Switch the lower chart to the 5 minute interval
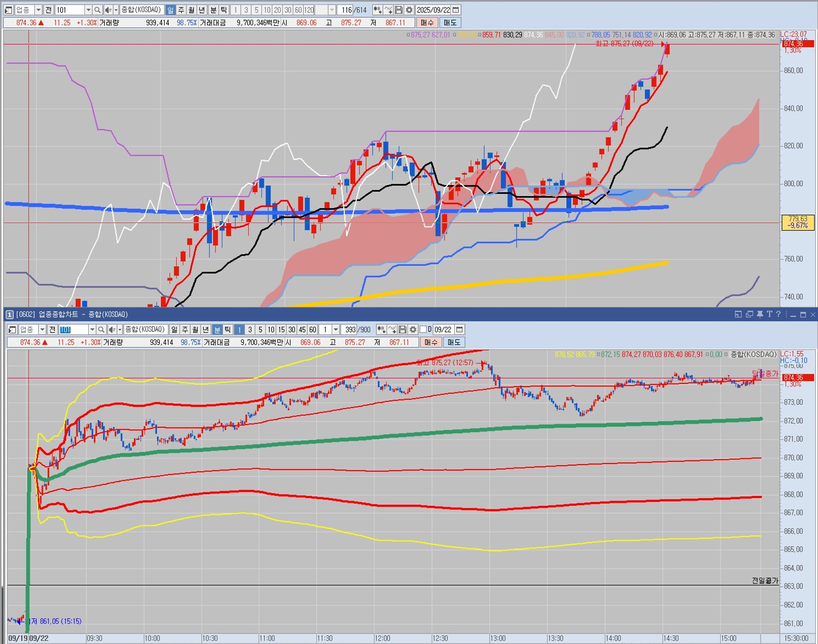The image size is (818, 644). [x=260, y=329]
